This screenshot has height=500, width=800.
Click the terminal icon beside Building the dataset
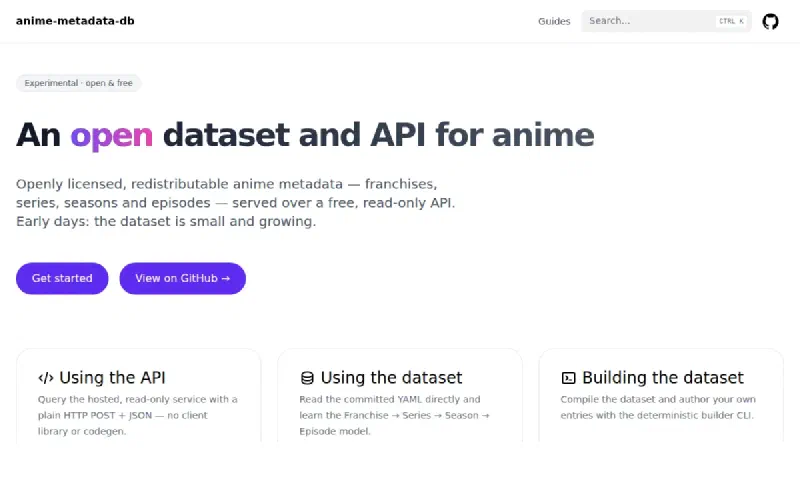(568, 378)
